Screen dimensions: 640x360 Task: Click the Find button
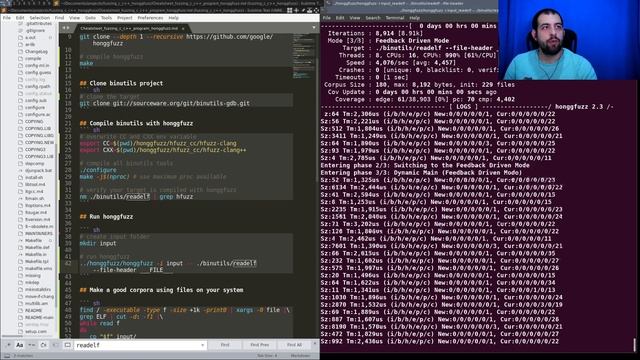point(225,345)
